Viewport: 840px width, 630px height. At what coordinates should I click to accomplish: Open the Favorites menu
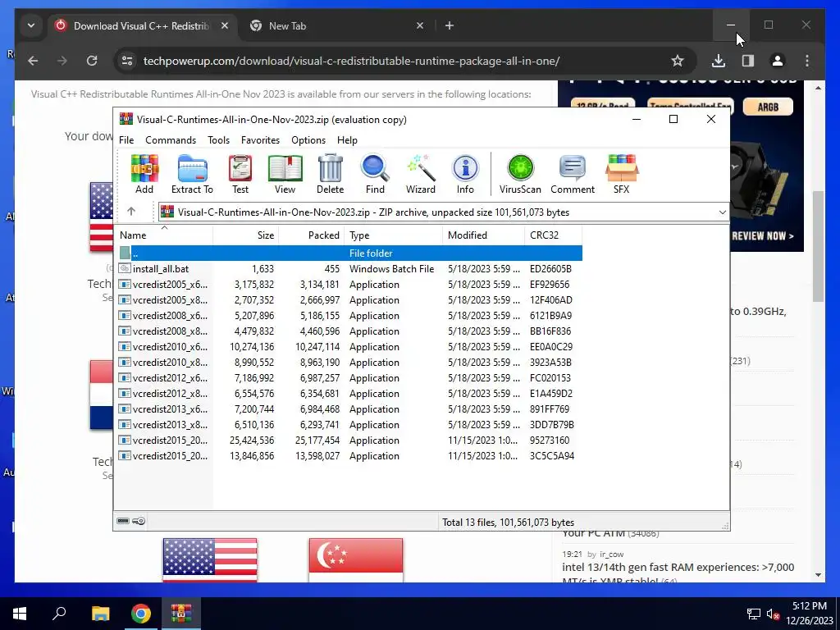(260, 139)
